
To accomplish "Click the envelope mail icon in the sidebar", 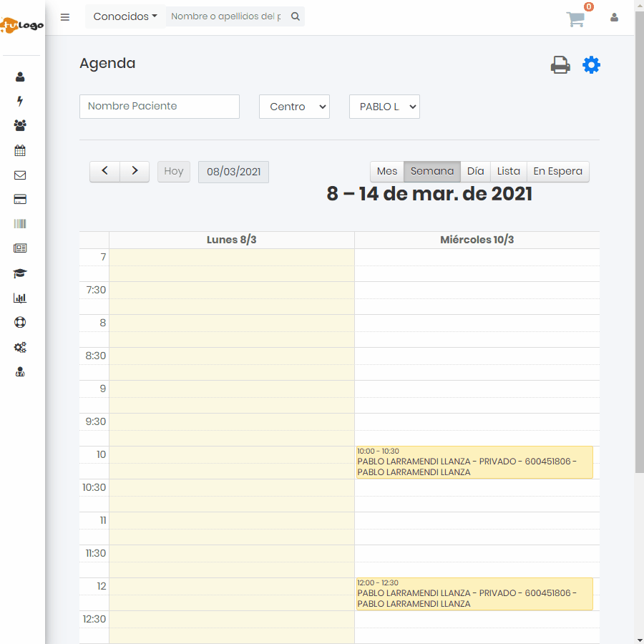I will point(20,175).
